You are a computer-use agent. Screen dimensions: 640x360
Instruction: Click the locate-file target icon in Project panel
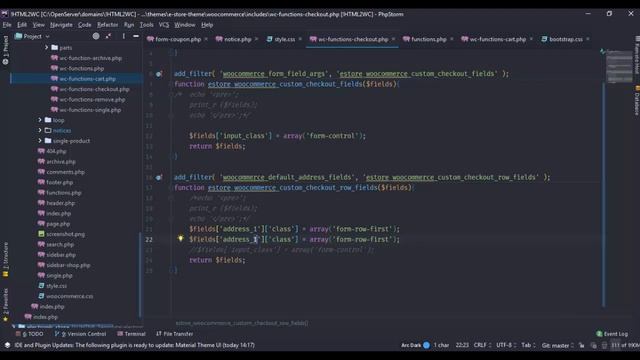[x=96, y=36]
